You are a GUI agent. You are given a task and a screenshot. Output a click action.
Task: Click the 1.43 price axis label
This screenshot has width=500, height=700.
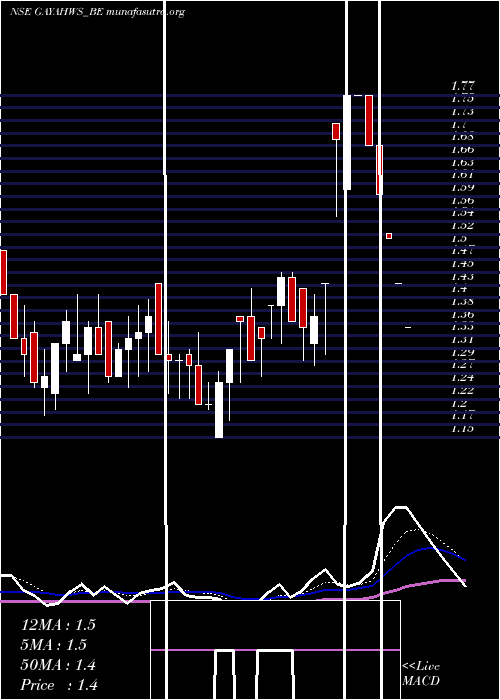pos(462,276)
